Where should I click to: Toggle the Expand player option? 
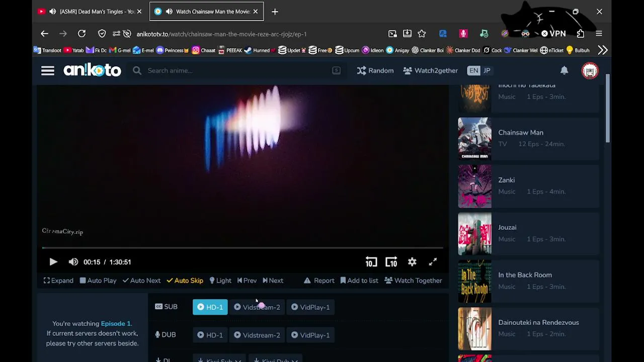[58, 281]
